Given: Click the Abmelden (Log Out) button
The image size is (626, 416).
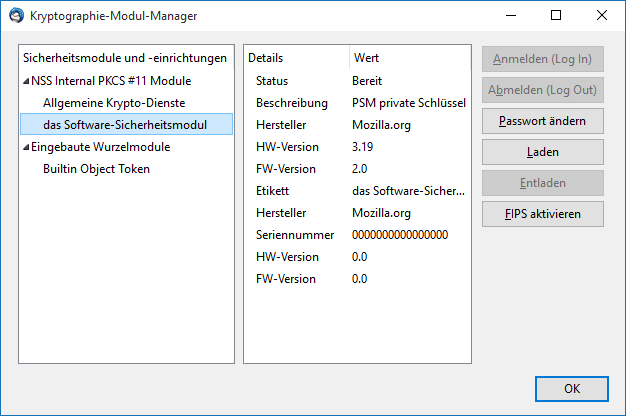Looking at the screenshot, I should point(543,90).
